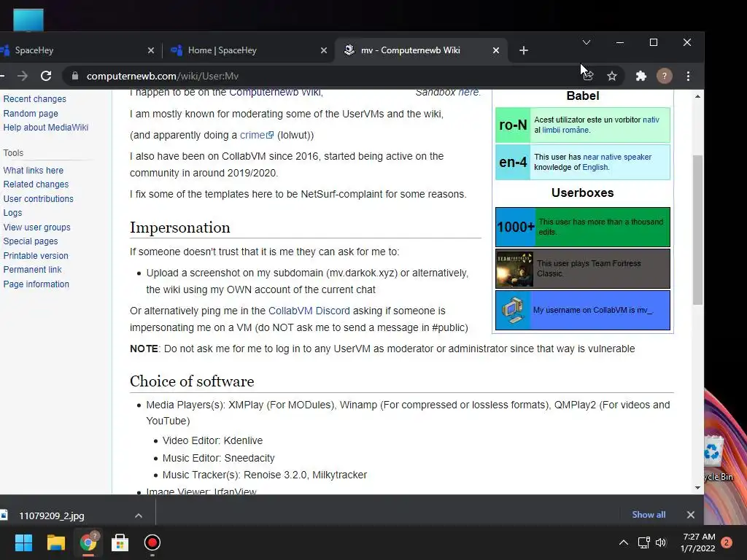Open the Random page link

click(x=31, y=113)
